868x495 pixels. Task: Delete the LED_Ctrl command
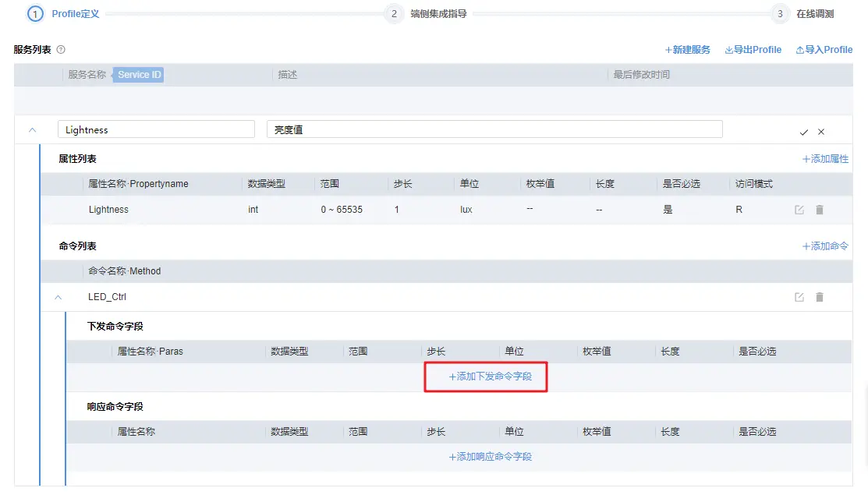820,297
